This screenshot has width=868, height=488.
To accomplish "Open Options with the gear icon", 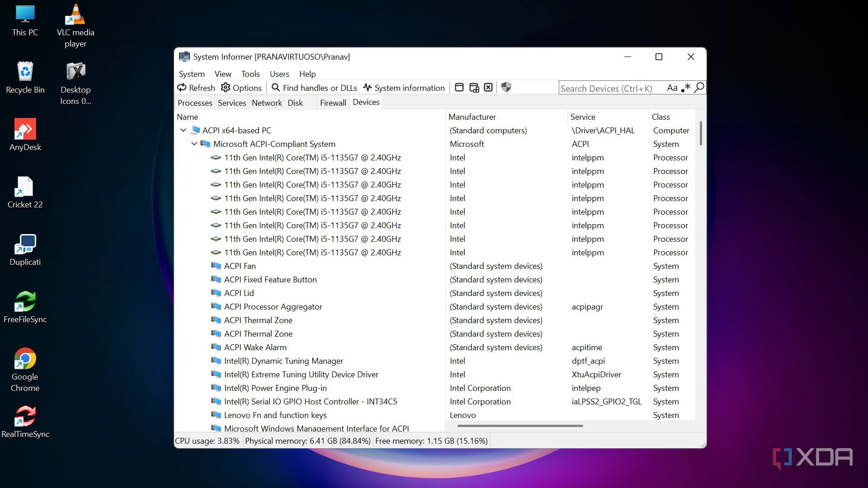I will click(x=241, y=88).
